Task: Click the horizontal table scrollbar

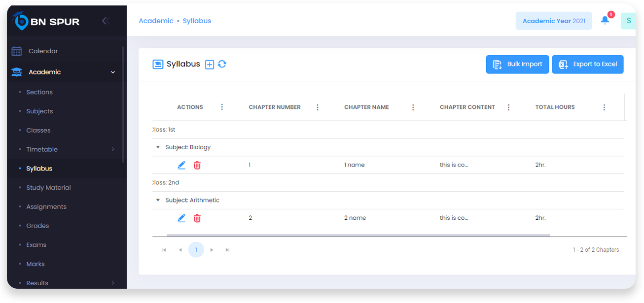Action: point(358,236)
